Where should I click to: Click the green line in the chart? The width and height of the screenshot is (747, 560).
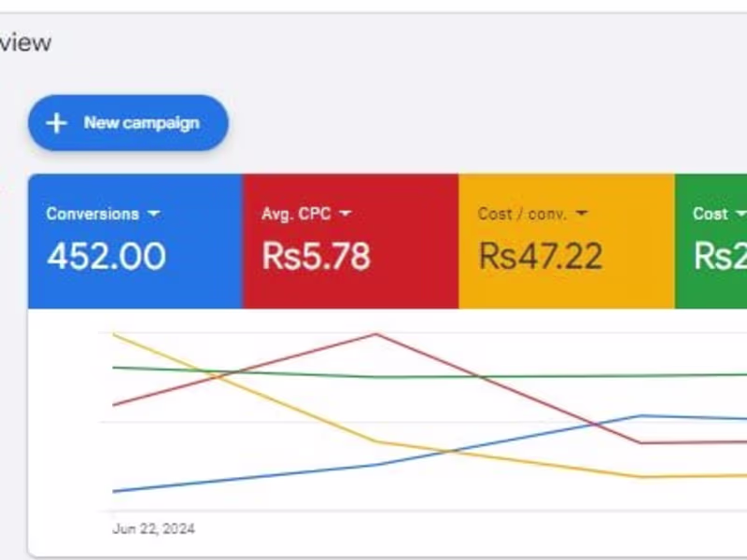point(560,376)
